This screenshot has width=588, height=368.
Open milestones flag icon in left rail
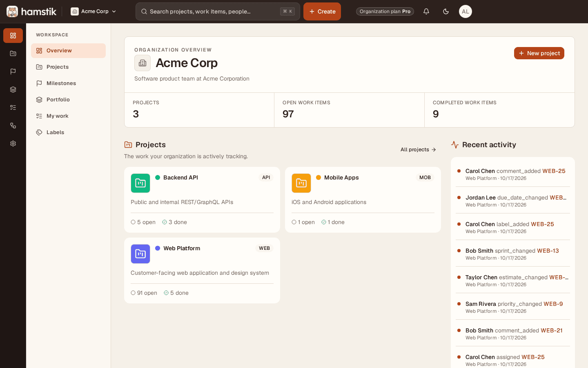(x=13, y=72)
